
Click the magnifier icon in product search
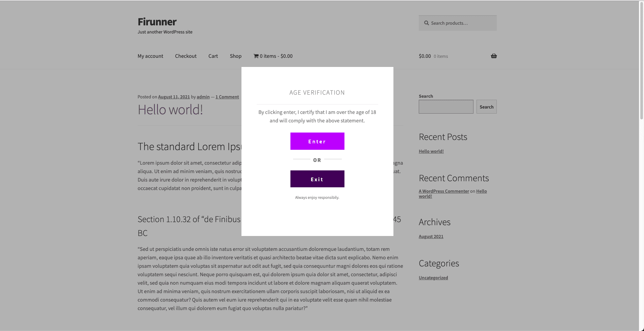[427, 23]
